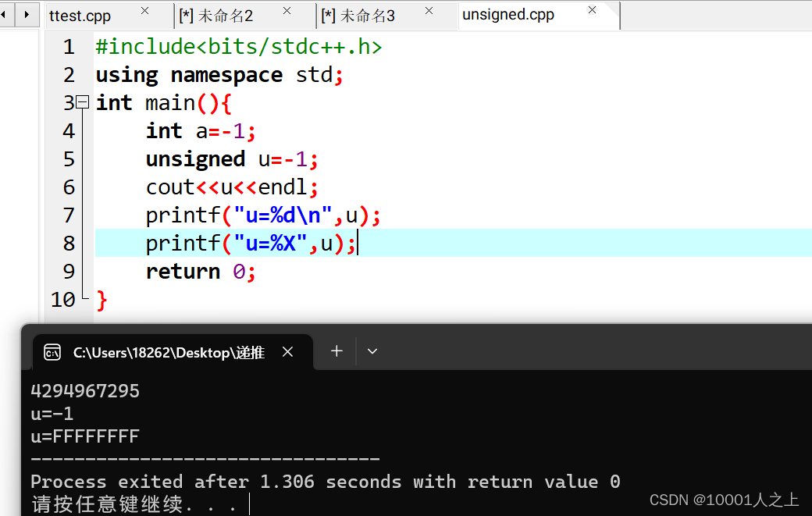Collapse the main function fold marker
Screen dimensions: 812x516
tap(82, 102)
